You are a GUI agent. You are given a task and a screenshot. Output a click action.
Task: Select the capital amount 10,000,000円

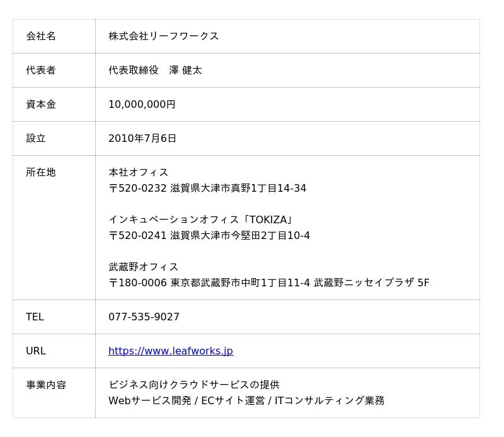(142, 105)
